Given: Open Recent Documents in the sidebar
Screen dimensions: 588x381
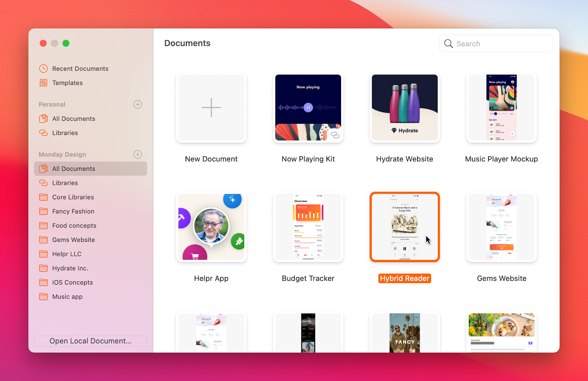Looking at the screenshot, I should click(x=80, y=69).
